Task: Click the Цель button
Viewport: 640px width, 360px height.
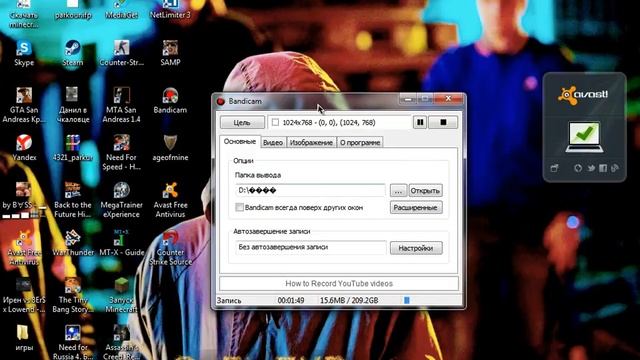Action: point(242,122)
